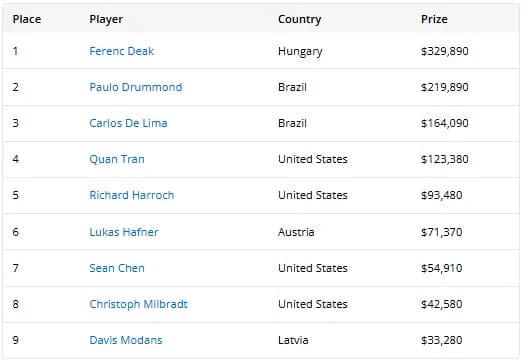
Task: Select the $71,370 prize cell
Action: coord(442,232)
